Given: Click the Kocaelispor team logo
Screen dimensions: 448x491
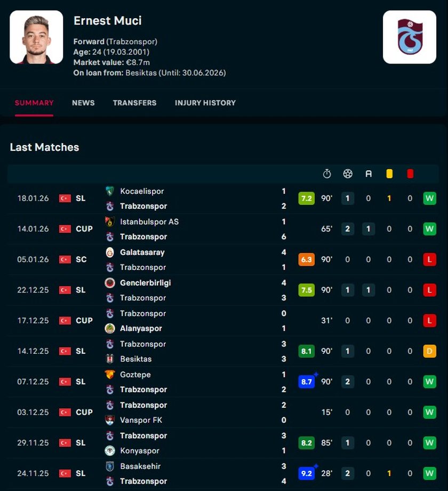Looking at the screenshot, I should (x=110, y=191).
